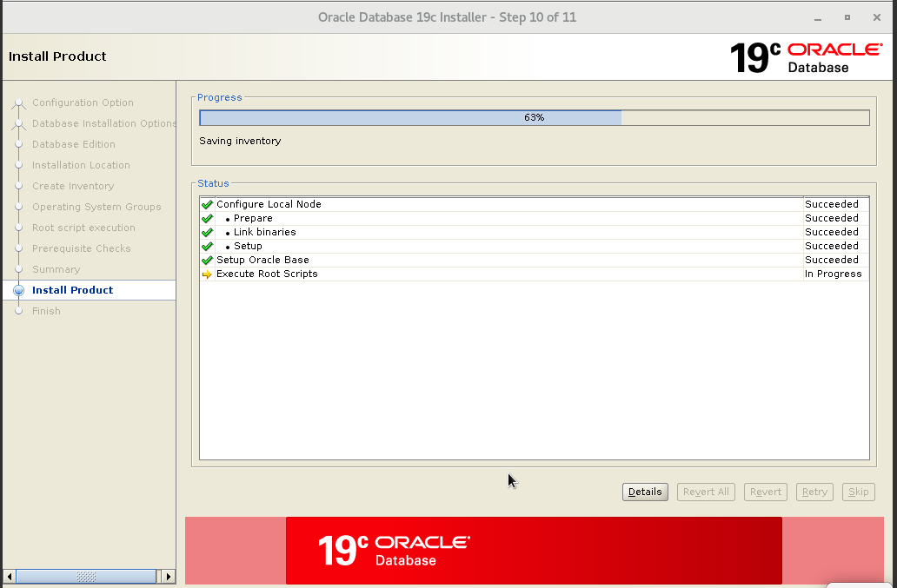Select Prerequisite Checks step
This screenshot has height=588, width=897.
tap(81, 248)
